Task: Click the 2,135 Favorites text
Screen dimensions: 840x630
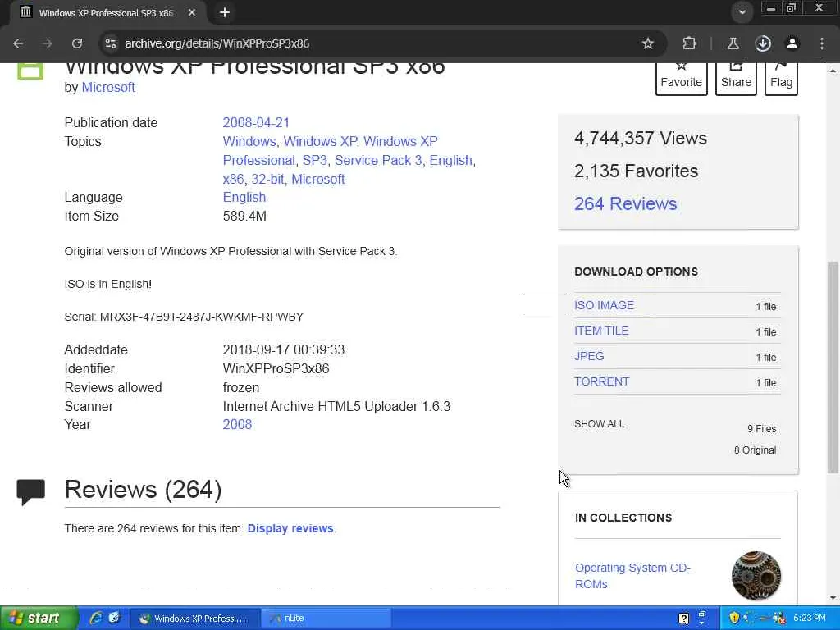Action: pos(637,171)
